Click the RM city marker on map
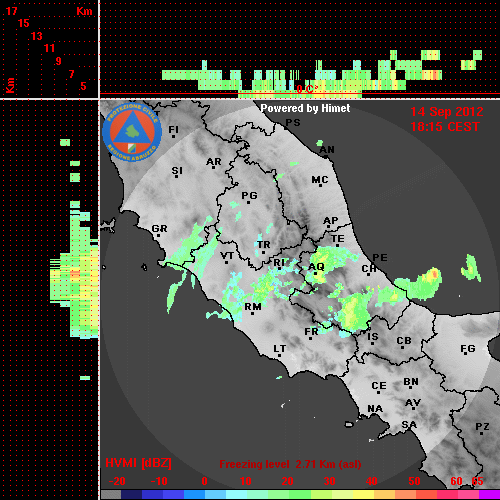 [x=252, y=314]
